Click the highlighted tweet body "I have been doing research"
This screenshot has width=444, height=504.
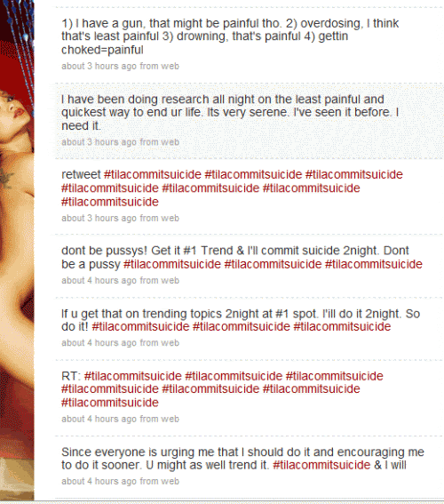(x=230, y=113)
